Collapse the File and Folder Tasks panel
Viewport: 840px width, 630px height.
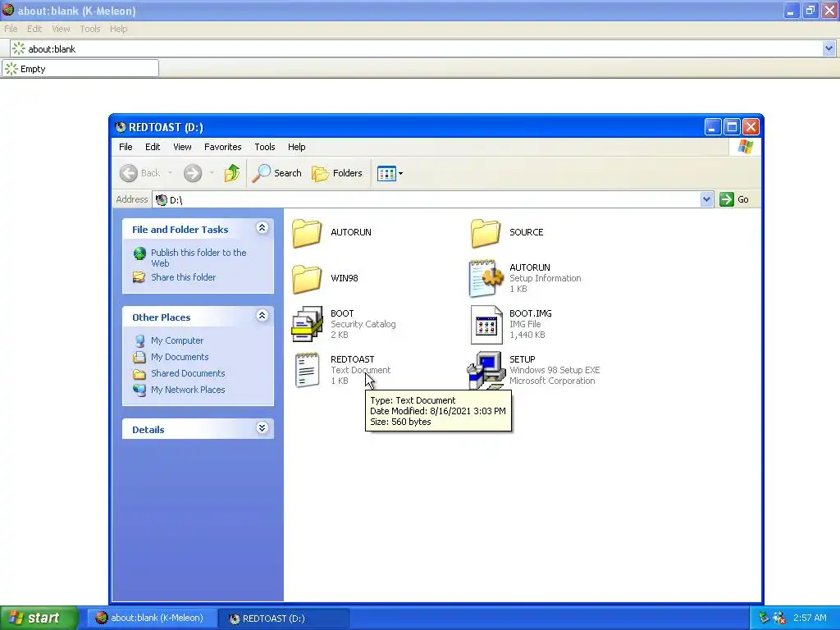[x=262, y=228]
